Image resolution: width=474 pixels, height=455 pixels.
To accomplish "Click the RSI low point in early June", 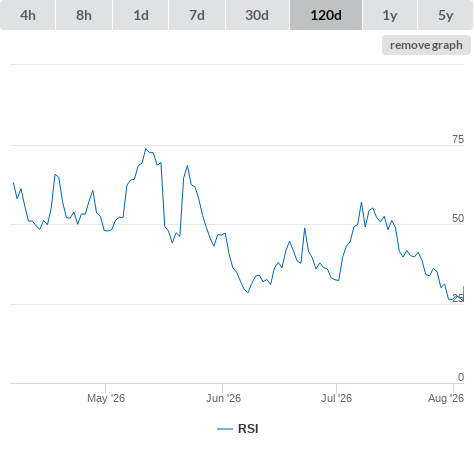I will tap(248, 292).
